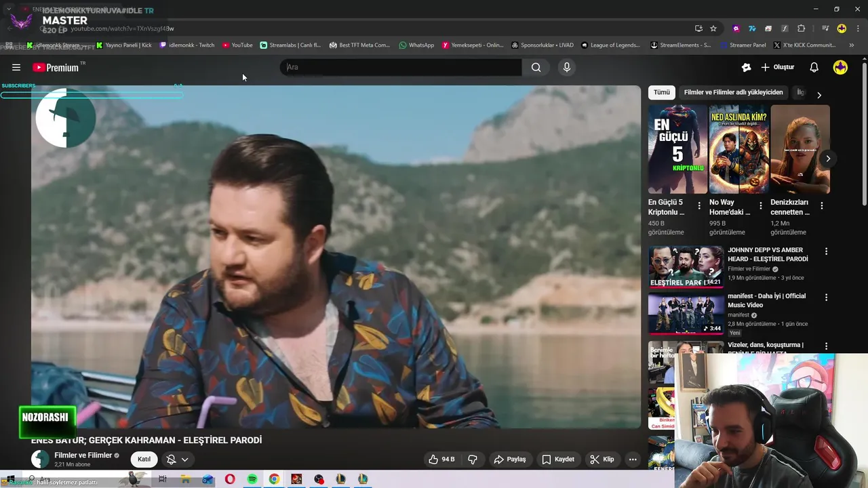The image size is (868, 488).
Task: Click the star icon next to Oluştur
Action: (x=746, y=67)
